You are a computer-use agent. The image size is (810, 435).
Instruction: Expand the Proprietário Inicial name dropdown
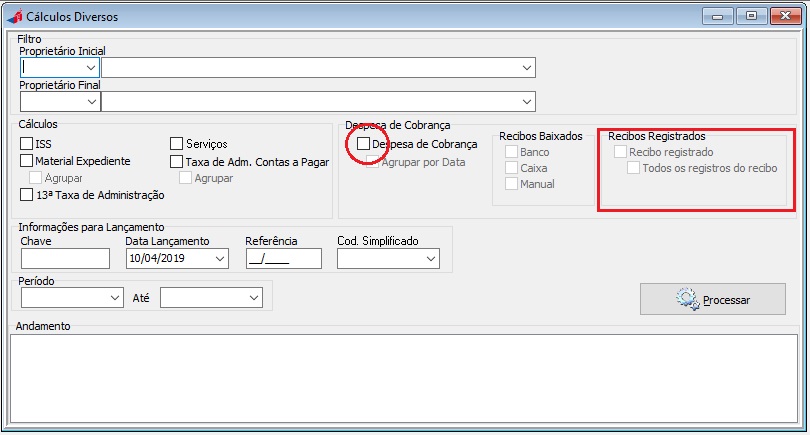pos(526,67)
